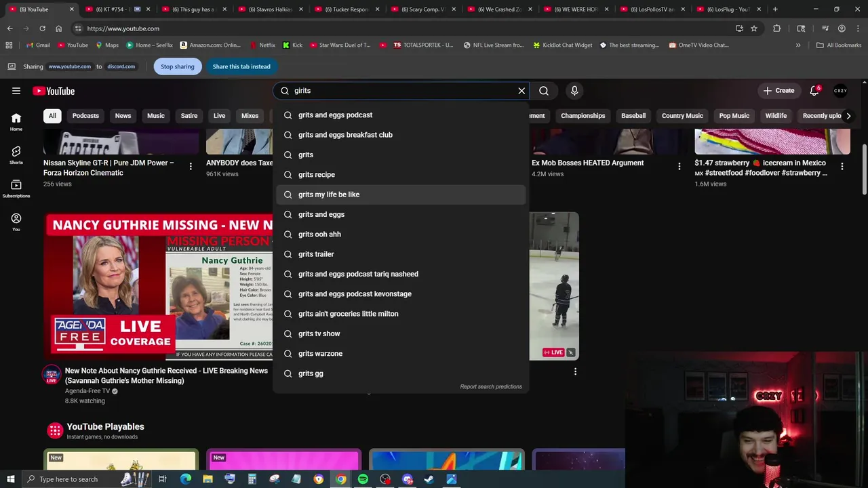The image size is (868, 488).
Task: Open the Chrome apps grid in the bookmarks bar
Action: (9, 45)
